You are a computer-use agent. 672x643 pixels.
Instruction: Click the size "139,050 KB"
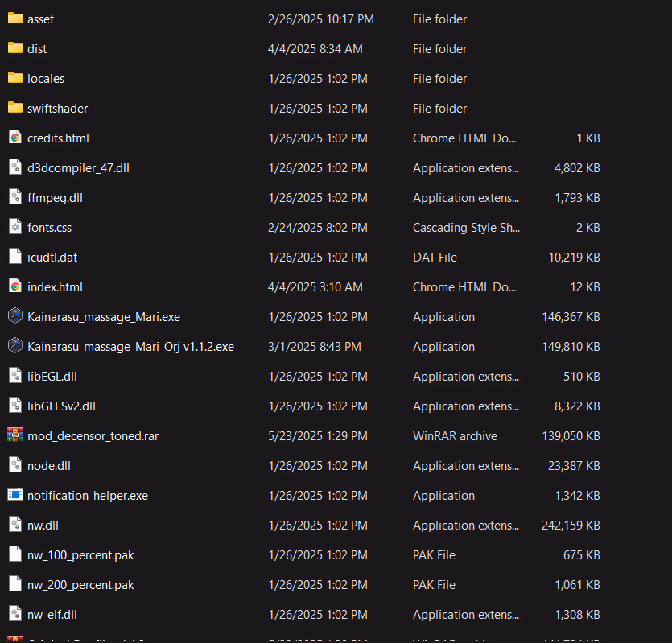pos(571,436)
